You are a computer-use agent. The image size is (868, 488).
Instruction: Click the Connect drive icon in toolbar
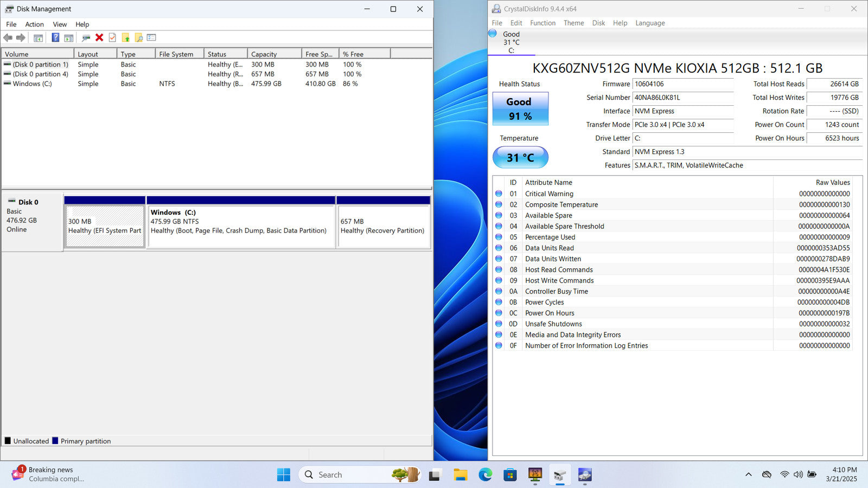click(86, 37)
